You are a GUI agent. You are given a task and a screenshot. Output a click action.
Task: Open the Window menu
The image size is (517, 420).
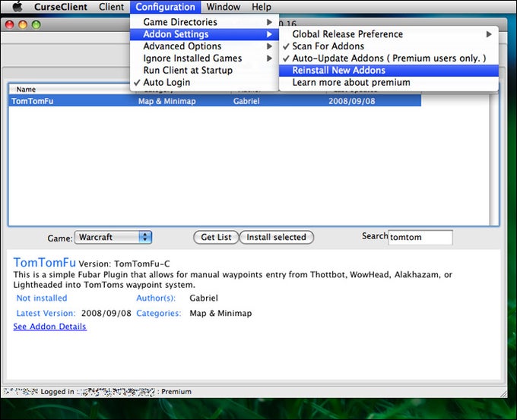click(224, 7)
